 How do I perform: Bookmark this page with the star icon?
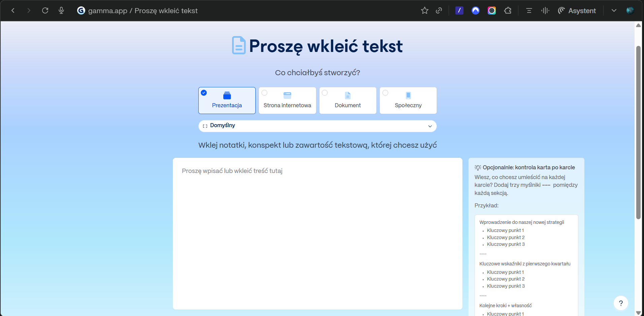click(425, 10)
